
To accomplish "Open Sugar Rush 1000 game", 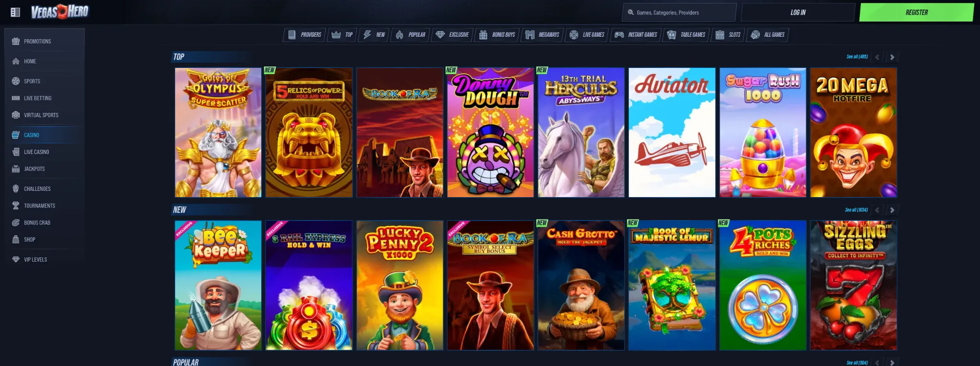I will 763,133.
